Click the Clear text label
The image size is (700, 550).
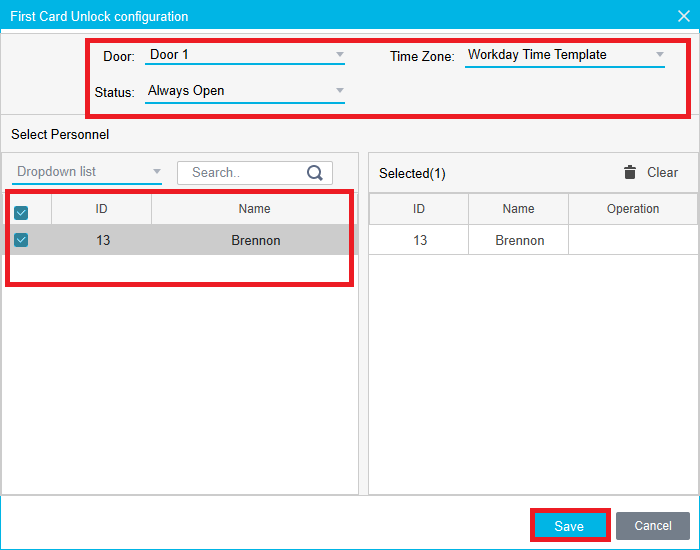pos(662,172)
